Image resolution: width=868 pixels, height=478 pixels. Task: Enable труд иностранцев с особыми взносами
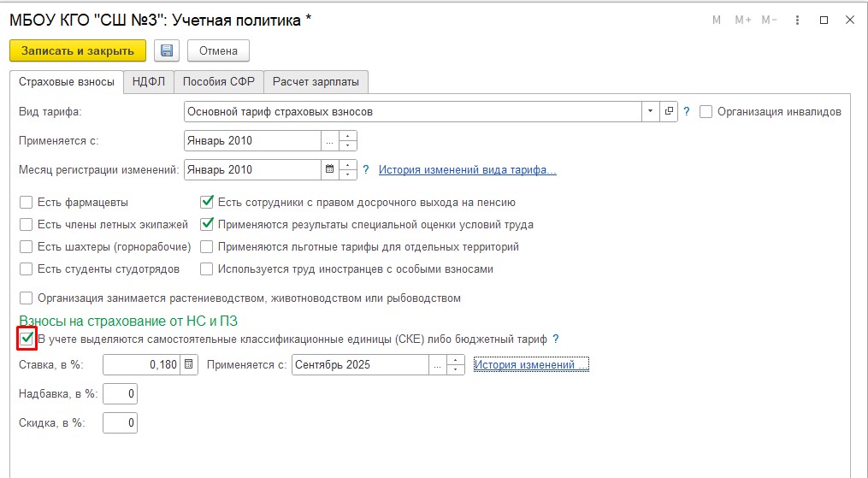point(206,269)
